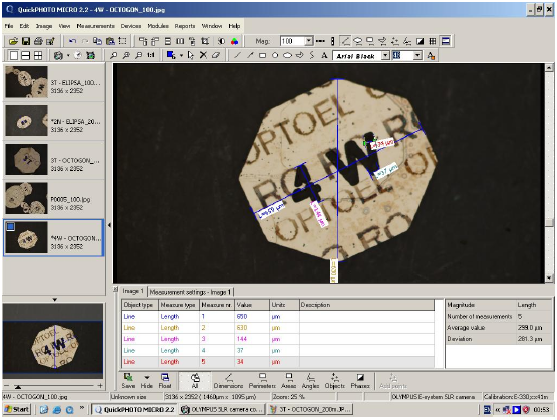Filter measurements by Phases
Screen dimensions: 557x420
click(x=360, y=381)
